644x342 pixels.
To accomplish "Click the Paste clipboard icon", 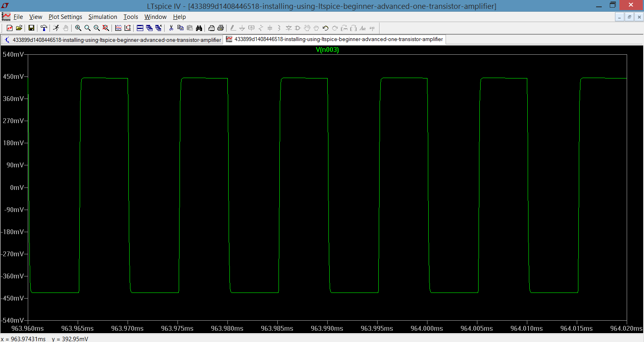I will coord(190,28).
